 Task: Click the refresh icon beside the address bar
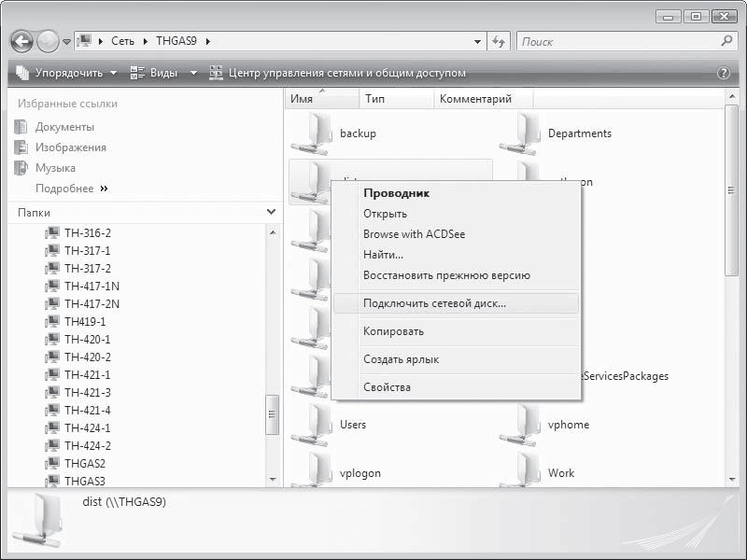click(x=499, y=41)
